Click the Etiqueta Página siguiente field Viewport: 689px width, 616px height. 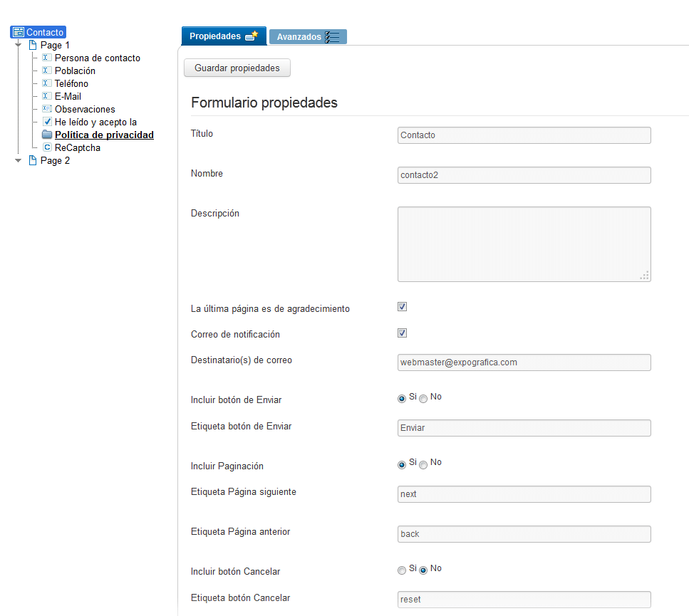[x=524, y=494]
